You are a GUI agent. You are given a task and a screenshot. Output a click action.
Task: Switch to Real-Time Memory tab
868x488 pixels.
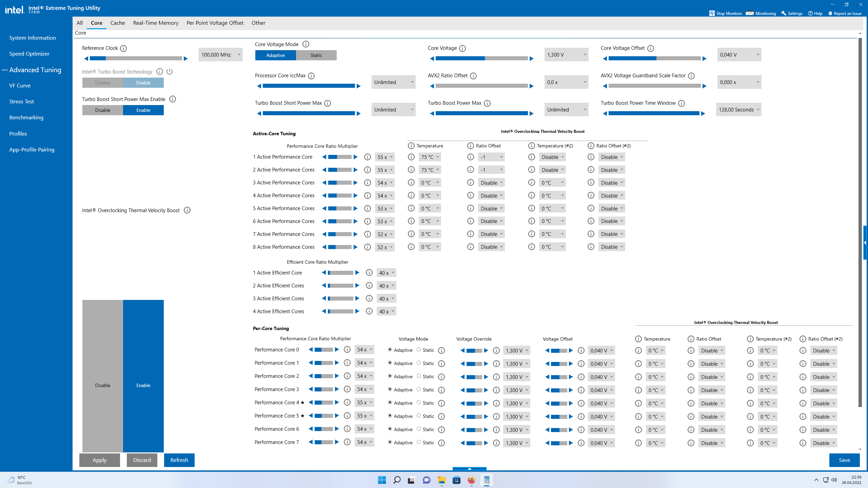click(x=156, y=23)
